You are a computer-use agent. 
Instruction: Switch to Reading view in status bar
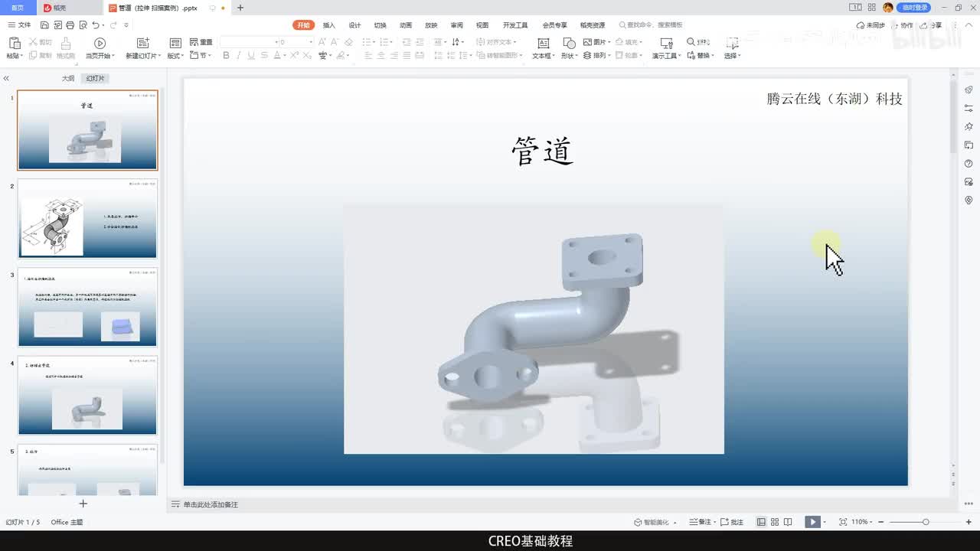[x=789, y=522]
